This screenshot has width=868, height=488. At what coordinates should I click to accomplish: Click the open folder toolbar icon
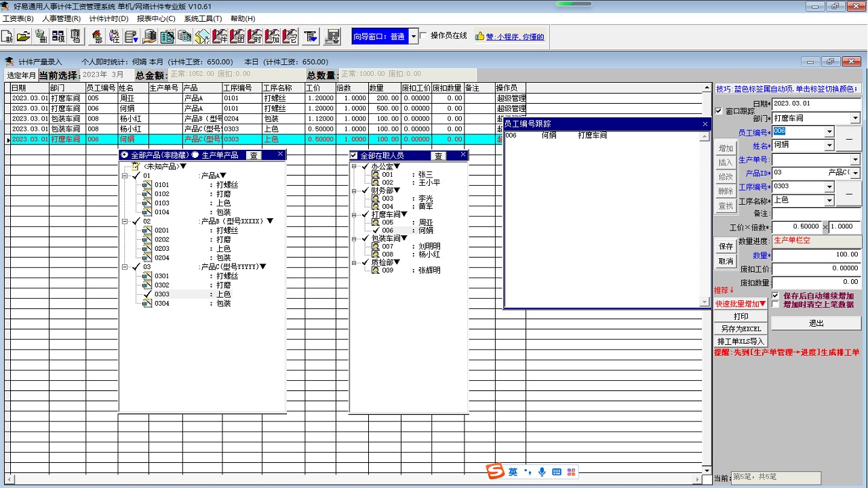(x=24, y=36)
